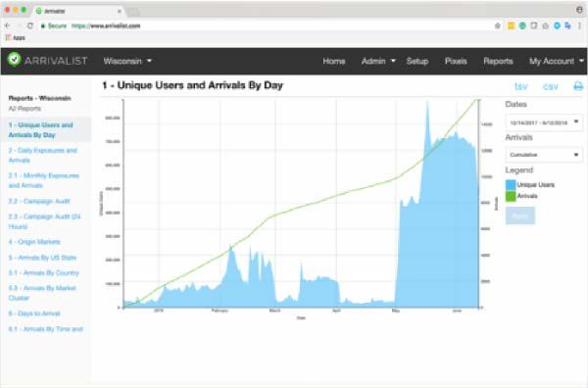The height and width of the screenshot is (388, 588).
Task: Open report 6.1 - Arrivals By Time
Action: point(45,329)
